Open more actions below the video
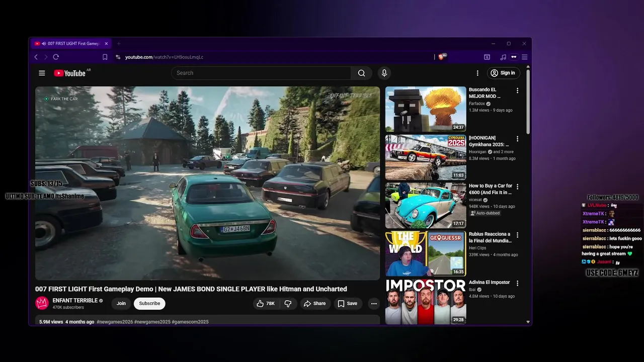This screenshot has height=362, width=644. click(374, 303)
